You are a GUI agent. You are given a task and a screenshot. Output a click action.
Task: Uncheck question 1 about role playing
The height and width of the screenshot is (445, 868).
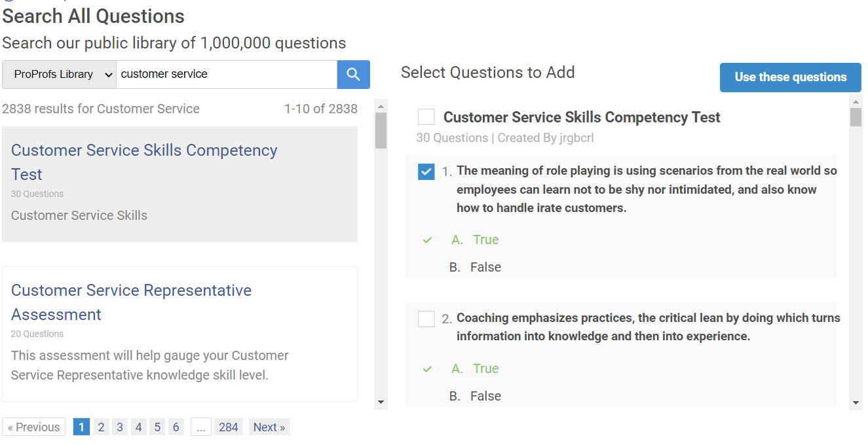click(x=426, y=172)
